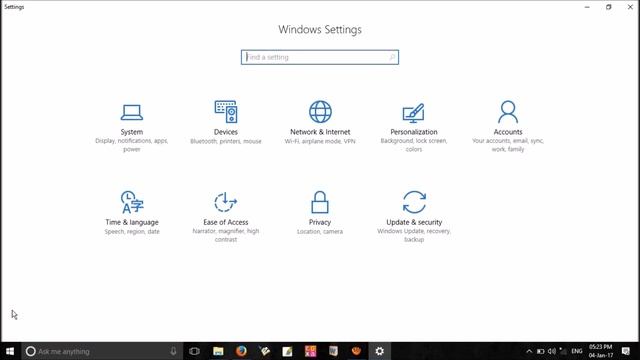Open the taskbar clock and date
Screen dimensions: 640x360
[x=601, y=351]
